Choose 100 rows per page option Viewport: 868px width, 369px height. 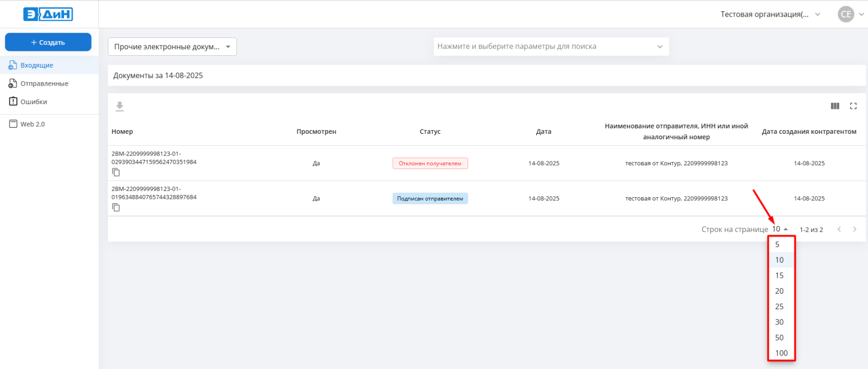(x=781, y=353)
